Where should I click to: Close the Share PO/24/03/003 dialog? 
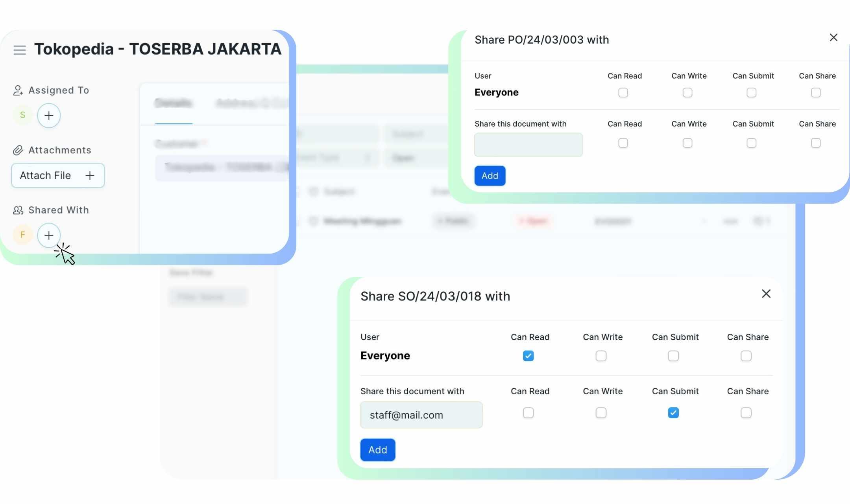(x=833, y=37)
